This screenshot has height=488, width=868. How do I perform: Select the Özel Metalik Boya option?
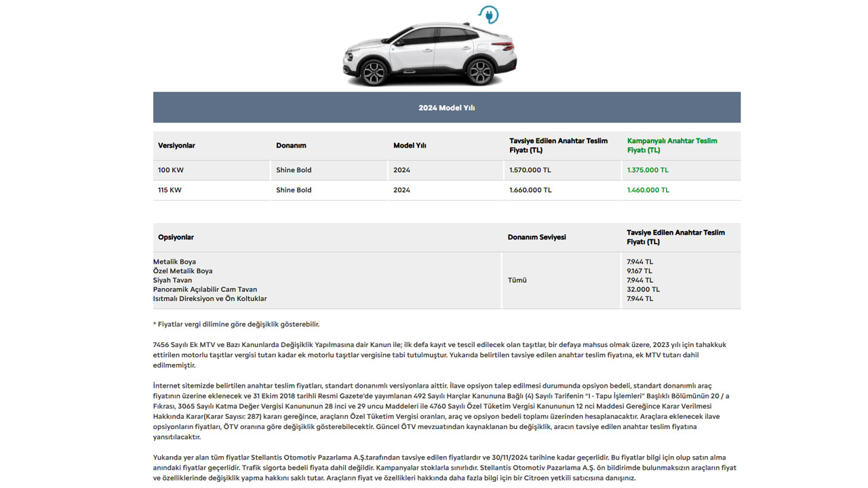(x=182, y=271)
